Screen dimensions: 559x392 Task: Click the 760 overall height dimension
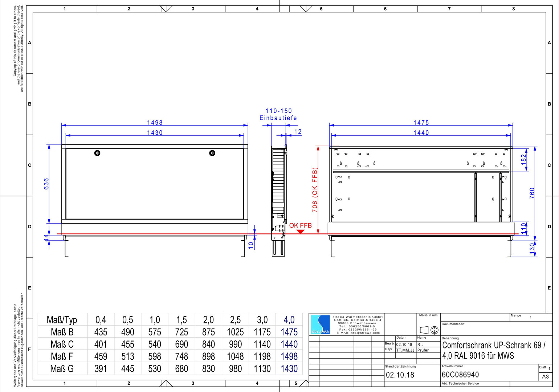(x=532, y=193)
